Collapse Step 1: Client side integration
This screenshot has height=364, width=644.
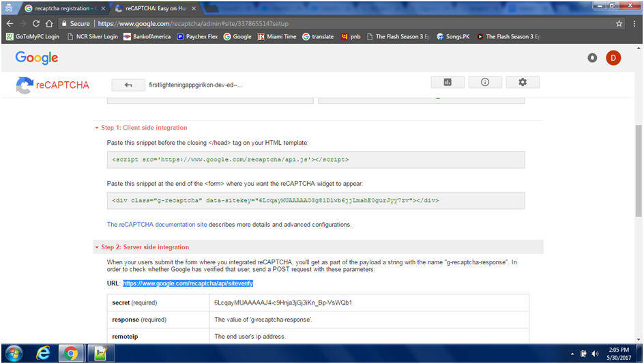point(144,128)
